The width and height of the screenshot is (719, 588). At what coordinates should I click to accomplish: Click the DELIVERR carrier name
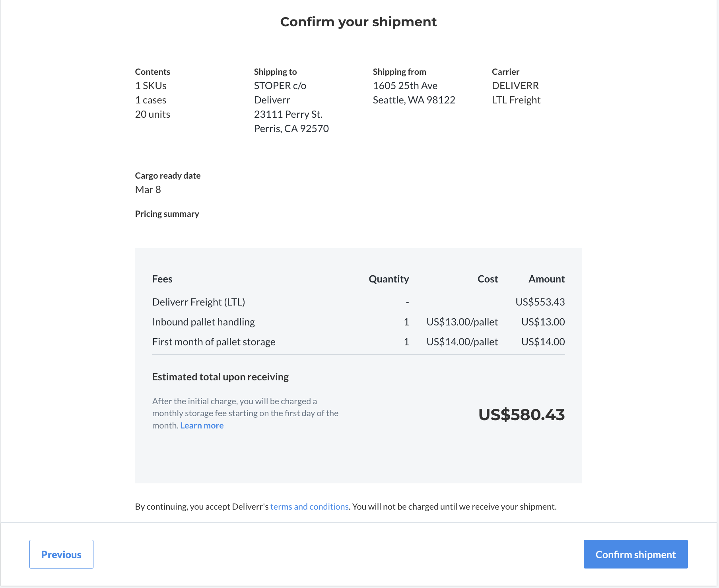click(x=515, y=86)
